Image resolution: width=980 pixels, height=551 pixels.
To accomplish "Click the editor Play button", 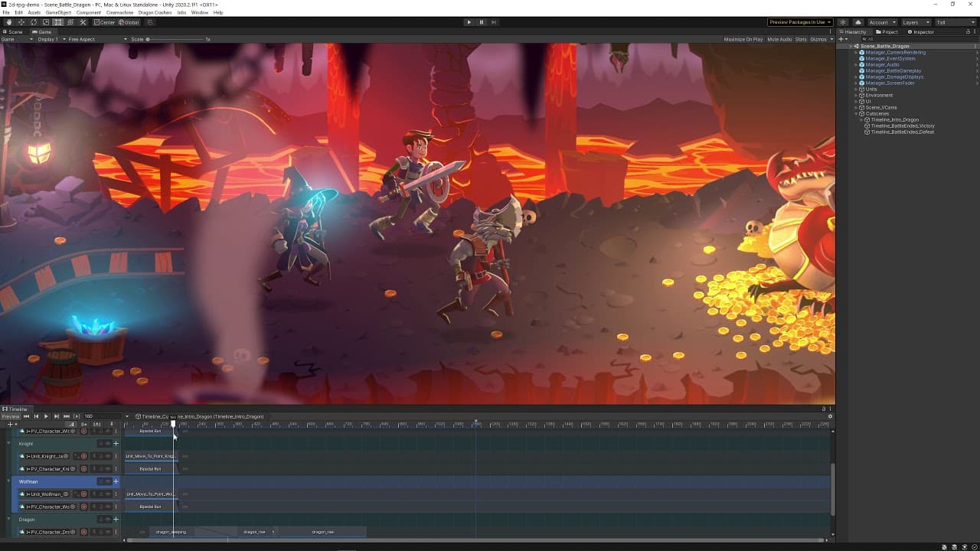I will 469,22.
